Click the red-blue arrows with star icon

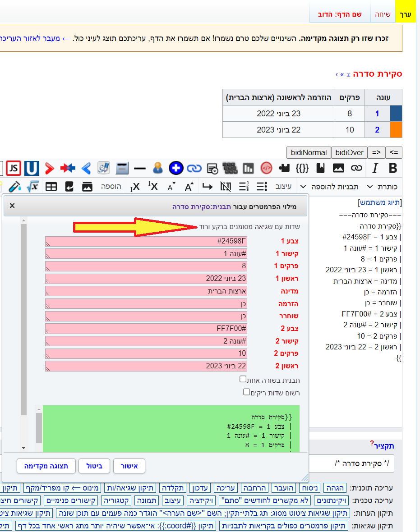(68, 168)
